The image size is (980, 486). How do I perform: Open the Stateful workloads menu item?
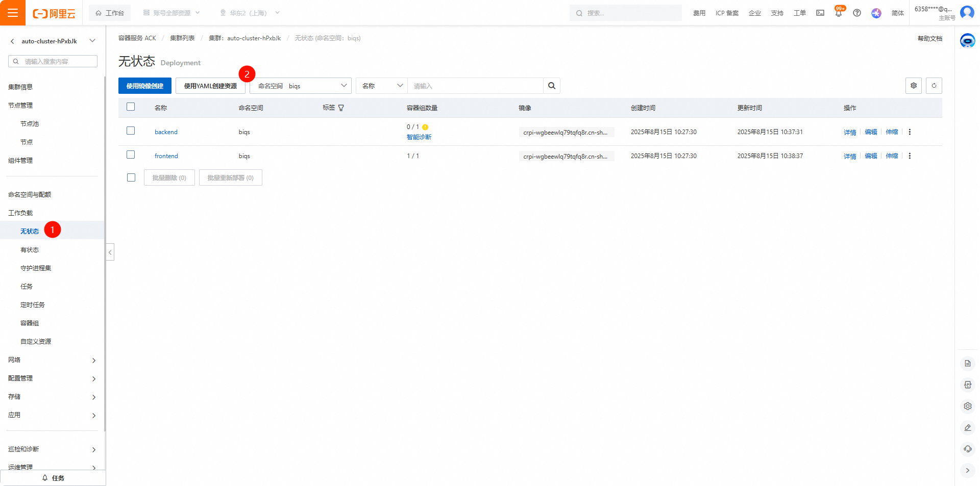[30, 250]
